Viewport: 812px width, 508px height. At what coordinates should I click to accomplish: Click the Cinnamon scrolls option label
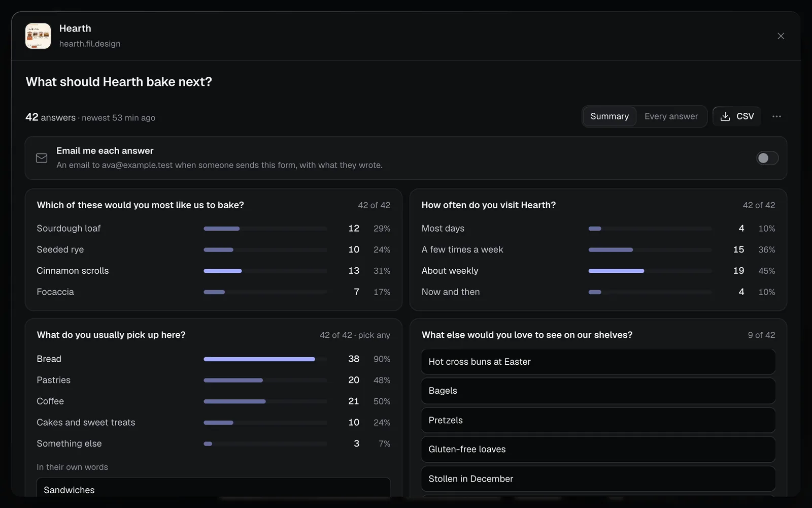point(73,271)
